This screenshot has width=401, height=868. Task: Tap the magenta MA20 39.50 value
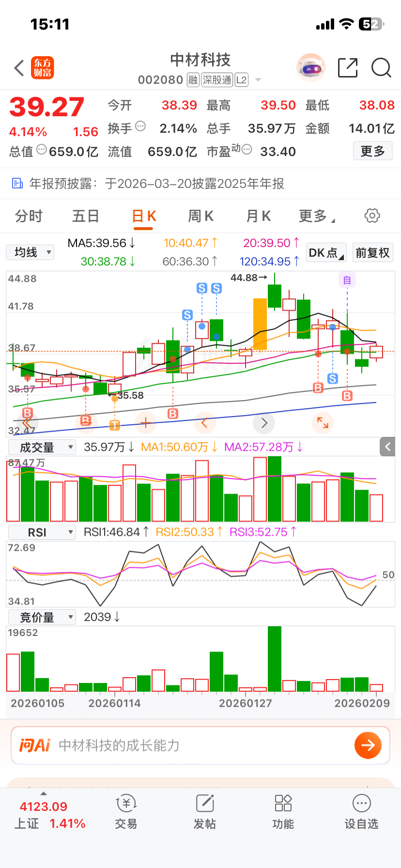(271, 243)
